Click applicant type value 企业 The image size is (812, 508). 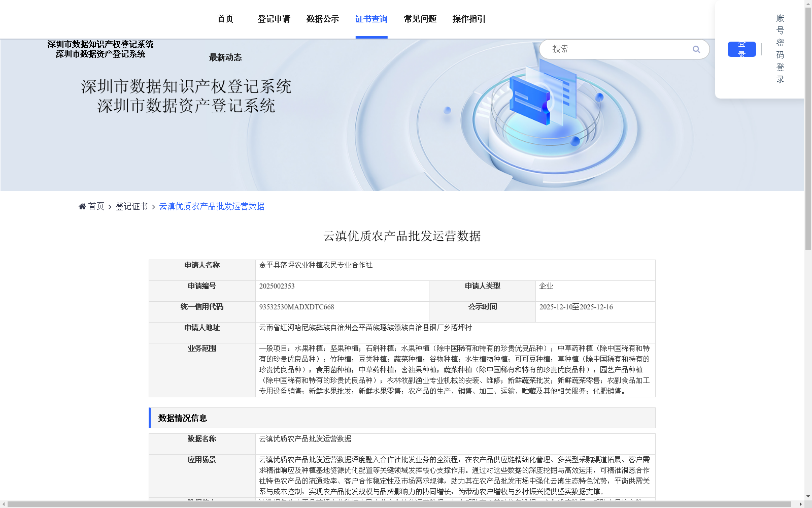[546, 286]
